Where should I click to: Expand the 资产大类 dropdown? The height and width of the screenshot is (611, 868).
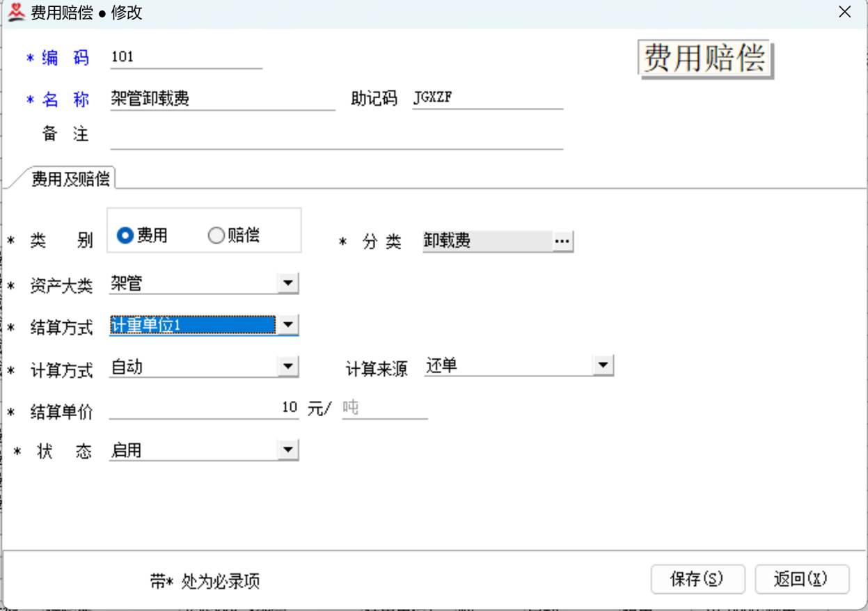point(287,283)
